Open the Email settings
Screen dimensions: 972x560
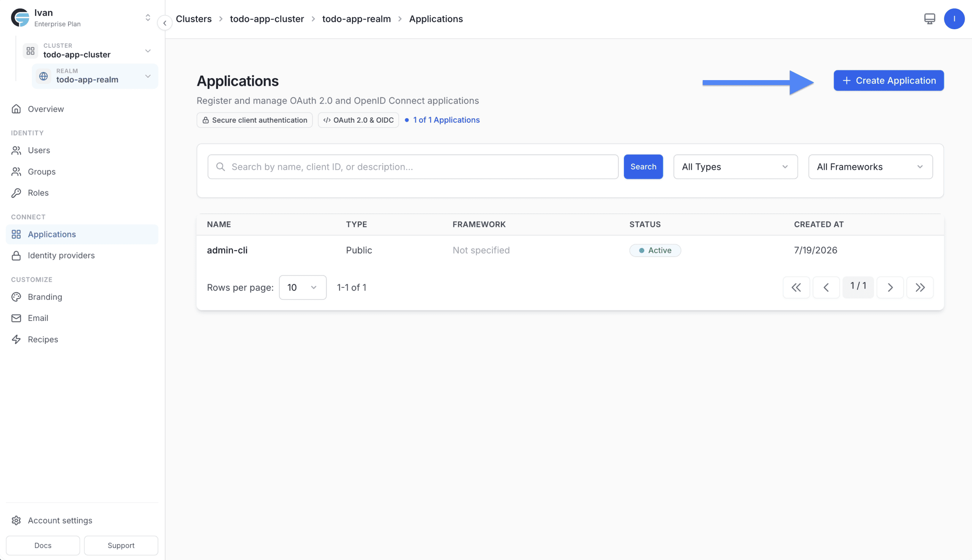82,318
